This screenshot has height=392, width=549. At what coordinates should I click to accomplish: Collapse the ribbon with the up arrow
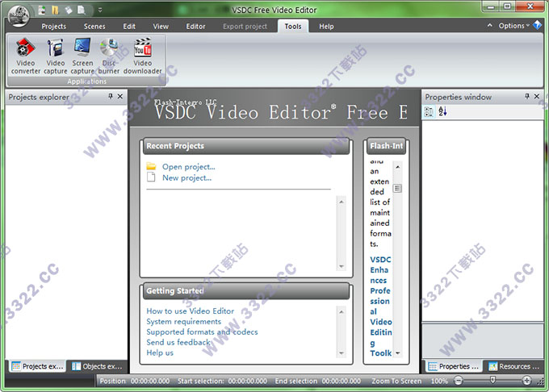click(490, 26)
